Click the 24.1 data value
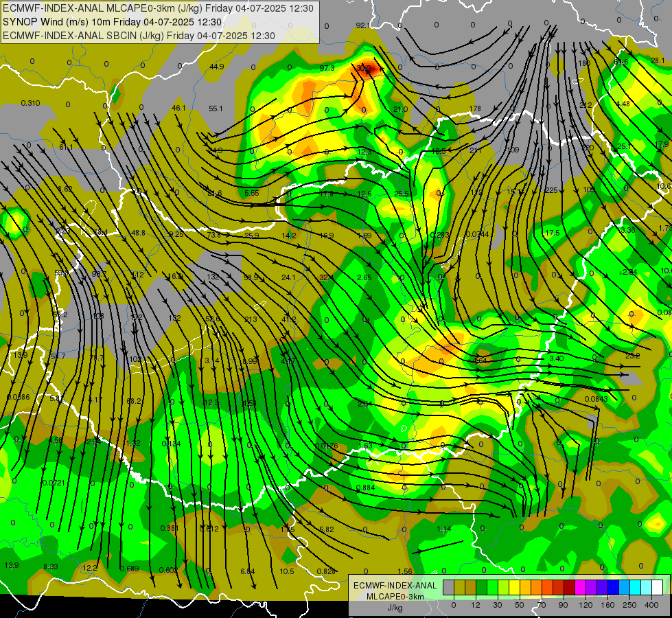Screen dimensions: 672x618 (x=288, y=277)
